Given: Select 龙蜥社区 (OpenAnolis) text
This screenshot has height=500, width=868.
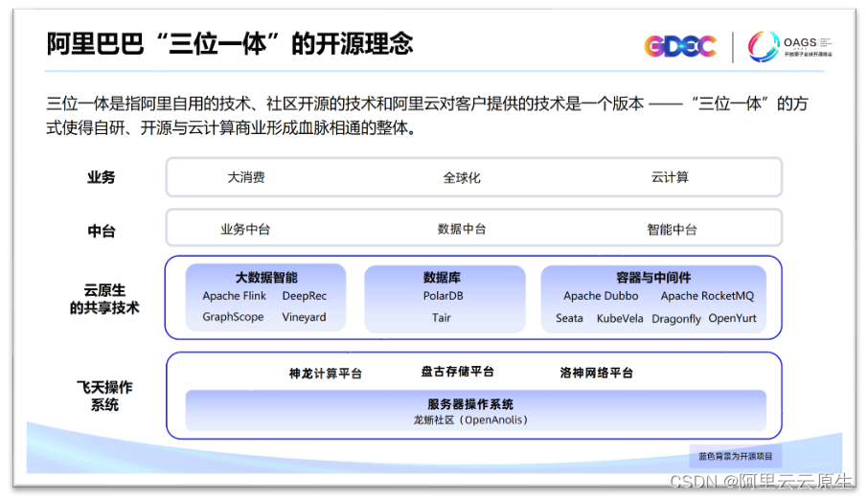Looking at the screenshot, I should 470,420.
